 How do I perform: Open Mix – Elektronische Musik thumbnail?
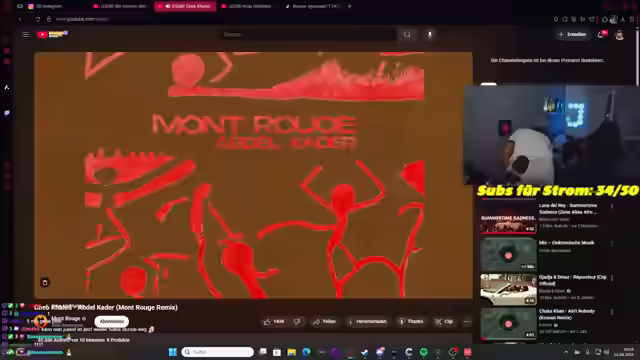pyautogui.click(x=508, y=254)
